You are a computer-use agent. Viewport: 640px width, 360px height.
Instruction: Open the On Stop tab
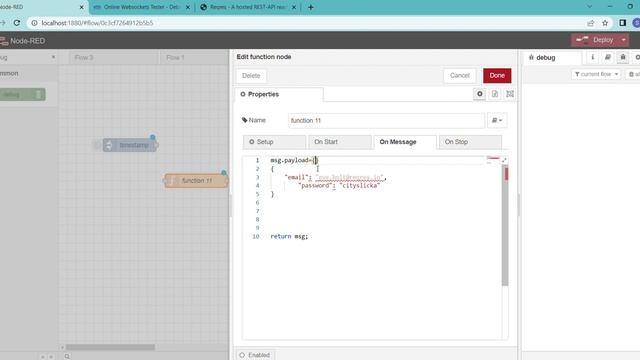[470, 142]
